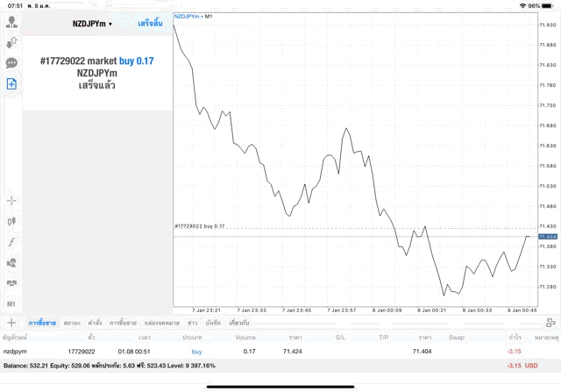
Task: Open the quotes up-down arrows icon
Action: pyautogui.click(x=12, y=42)
